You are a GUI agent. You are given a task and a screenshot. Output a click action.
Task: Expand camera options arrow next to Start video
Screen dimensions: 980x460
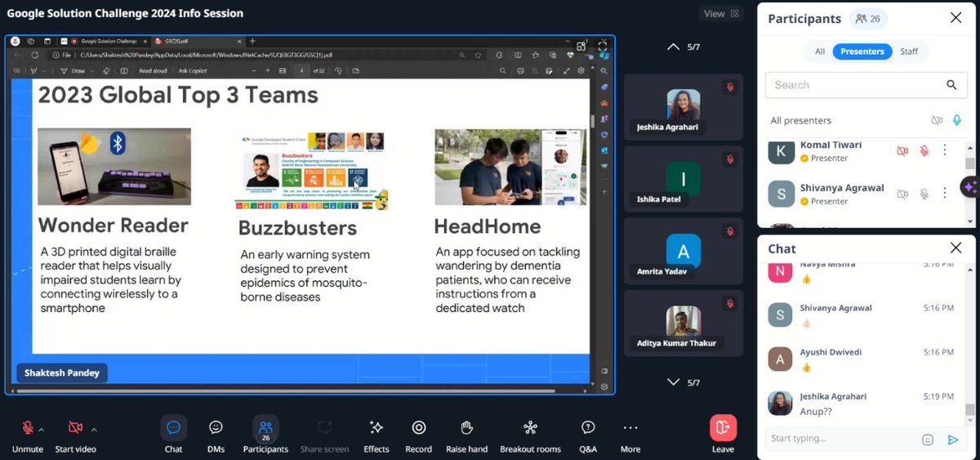[x=94, y=429]
